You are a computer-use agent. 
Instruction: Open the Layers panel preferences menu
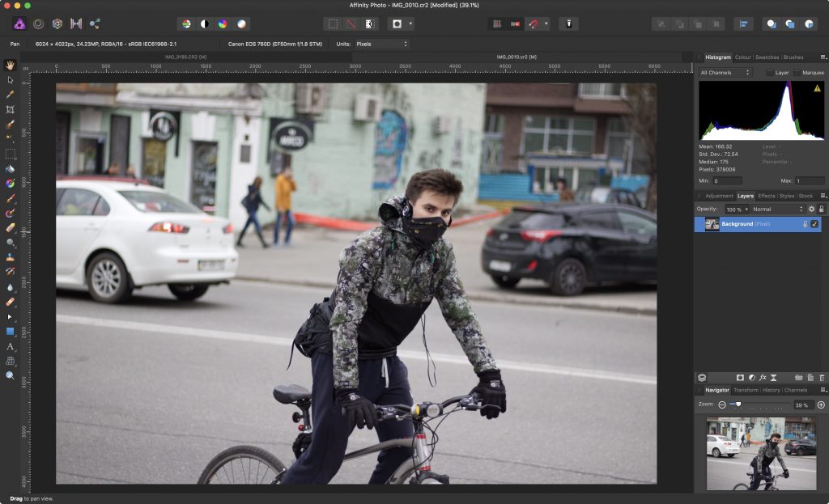click(823, 196)
